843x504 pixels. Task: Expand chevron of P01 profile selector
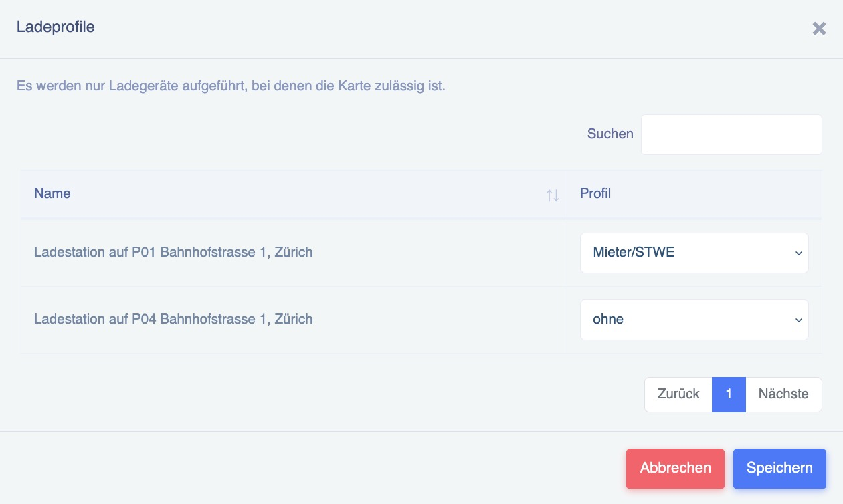coord(798,253)
